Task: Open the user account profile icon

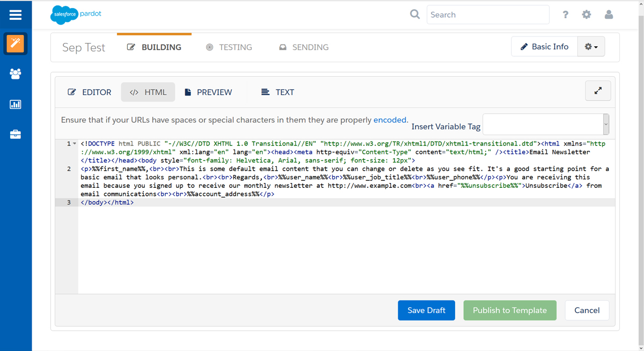Action: tap(609, 14)
